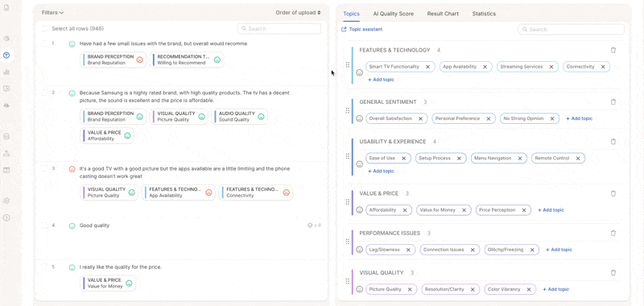Open the database icon in left sidebar
This screenshot has height=306, width=644.
[x=6, y=137]
